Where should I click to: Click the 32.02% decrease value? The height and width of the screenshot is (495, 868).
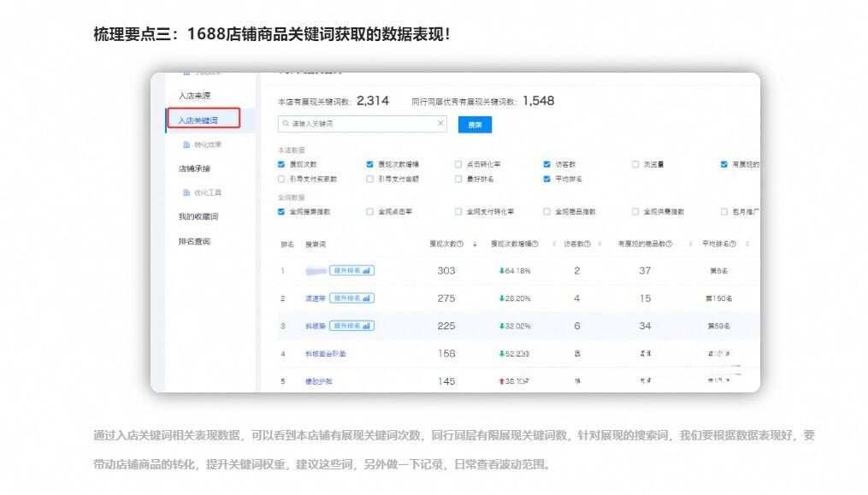pos(515,326)
